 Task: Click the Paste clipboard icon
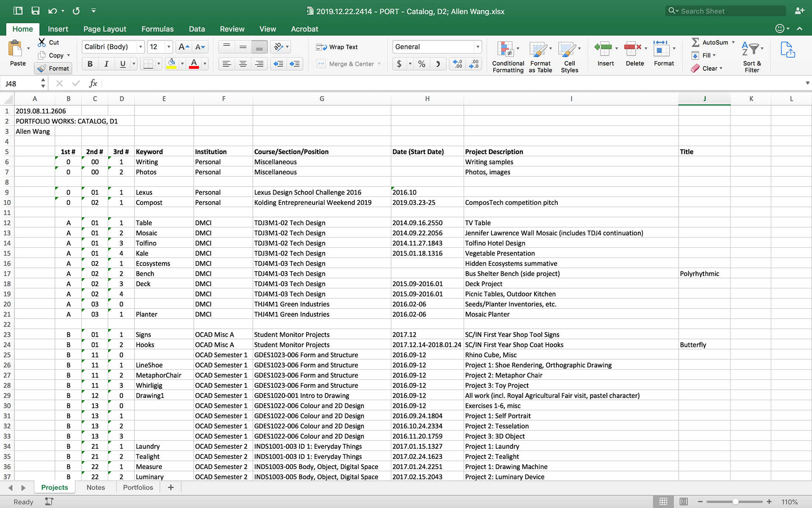coord(16,49)
